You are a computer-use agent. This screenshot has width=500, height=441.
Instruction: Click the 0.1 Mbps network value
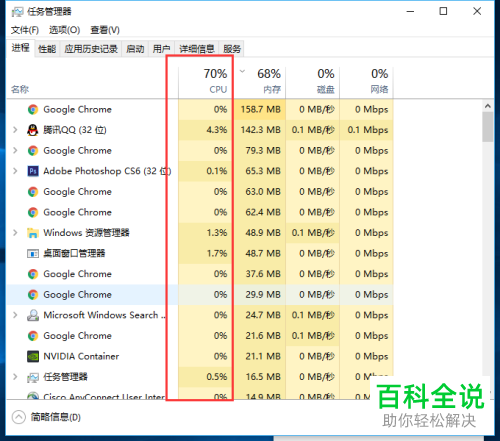(x=368, y=130)
